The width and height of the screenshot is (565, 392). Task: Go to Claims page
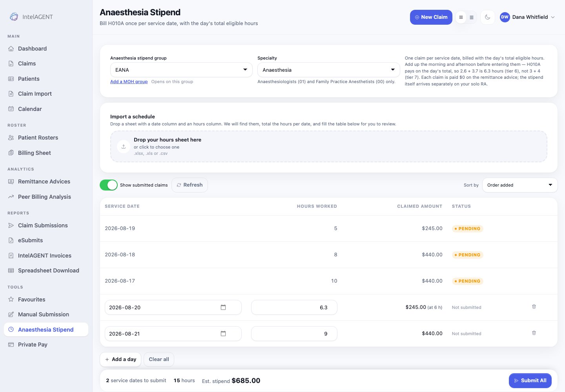point(46,64)
